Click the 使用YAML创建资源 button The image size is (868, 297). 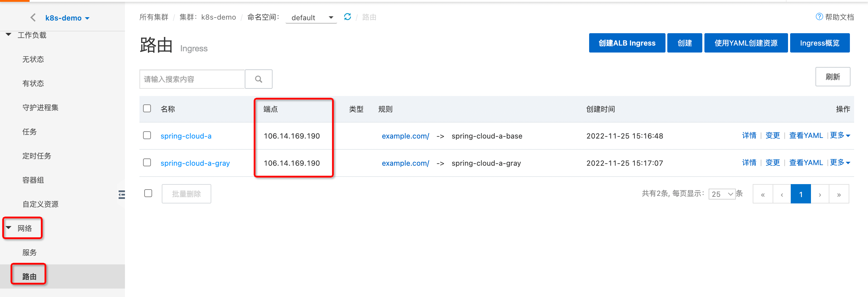[746, 43]
